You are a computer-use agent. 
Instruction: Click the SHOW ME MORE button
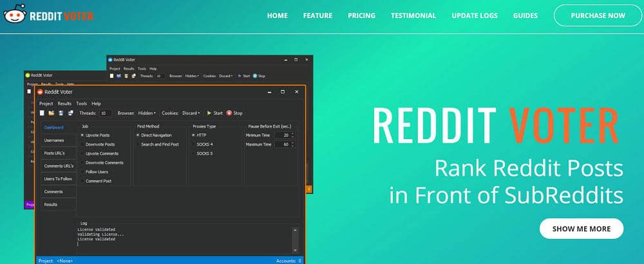click(581, 229)
